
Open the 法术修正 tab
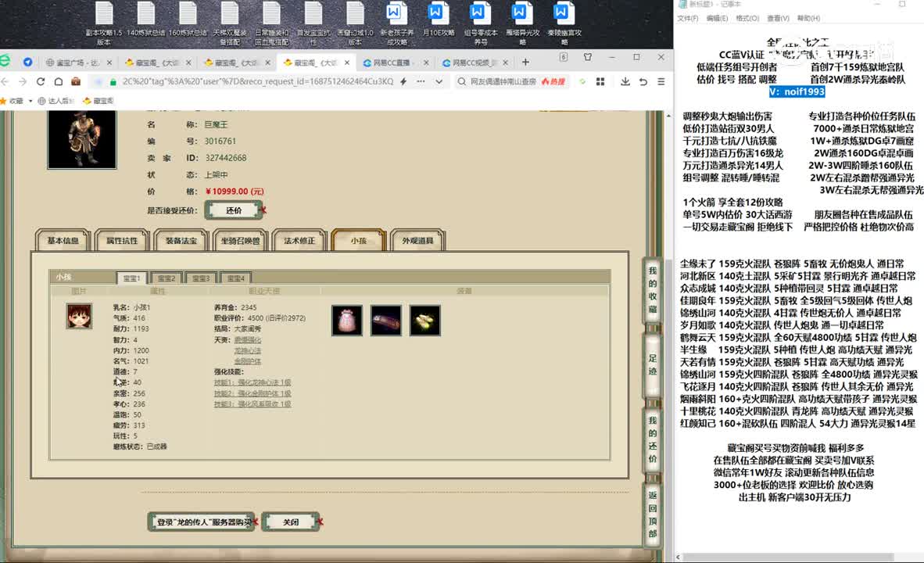[x=299, y=241]
